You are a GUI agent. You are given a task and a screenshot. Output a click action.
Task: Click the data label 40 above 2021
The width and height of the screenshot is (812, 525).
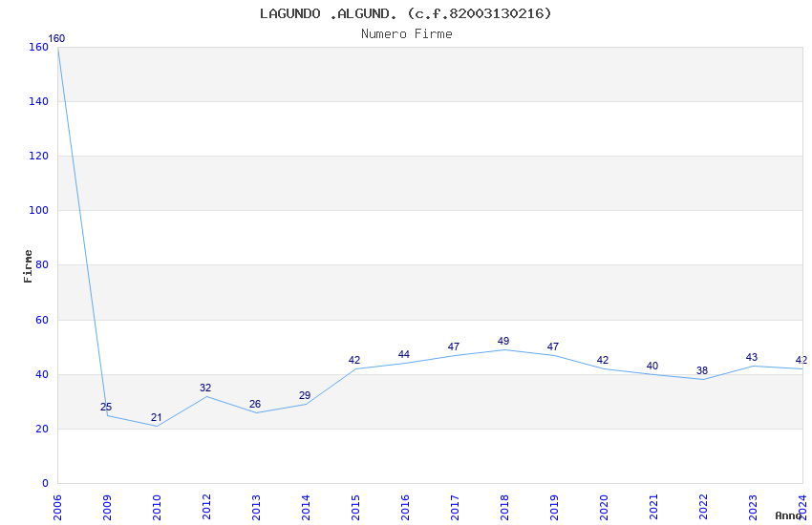point(652,366)
